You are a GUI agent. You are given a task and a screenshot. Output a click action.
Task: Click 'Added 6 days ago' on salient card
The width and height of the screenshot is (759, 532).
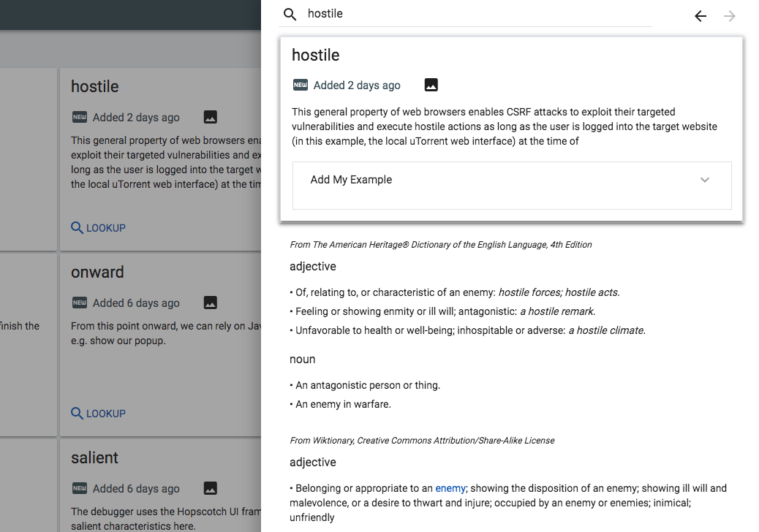pyautogui.click(x=136, y=489)
